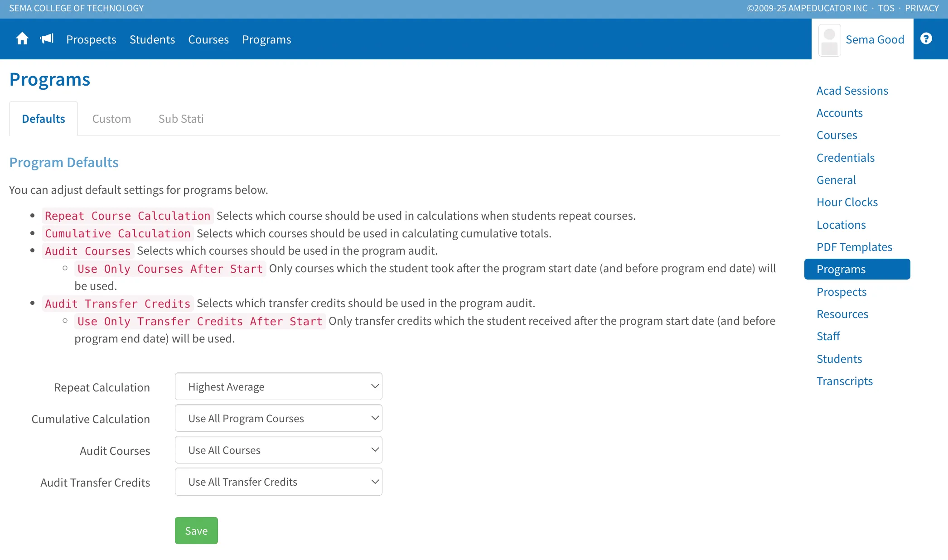This screenshot has height=560, width=948.
Task: Open the Sub Stati tab
Action: tap(181, 119)
